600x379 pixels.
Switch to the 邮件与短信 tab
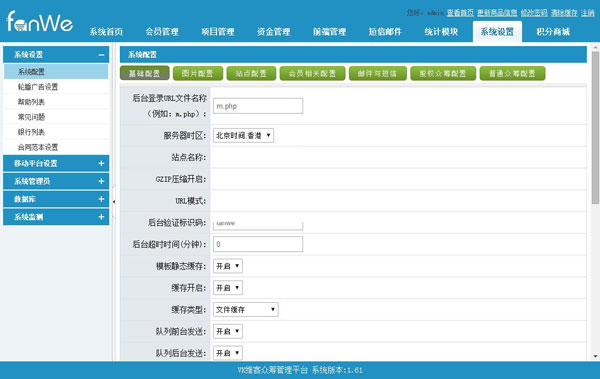click(377, 73)
